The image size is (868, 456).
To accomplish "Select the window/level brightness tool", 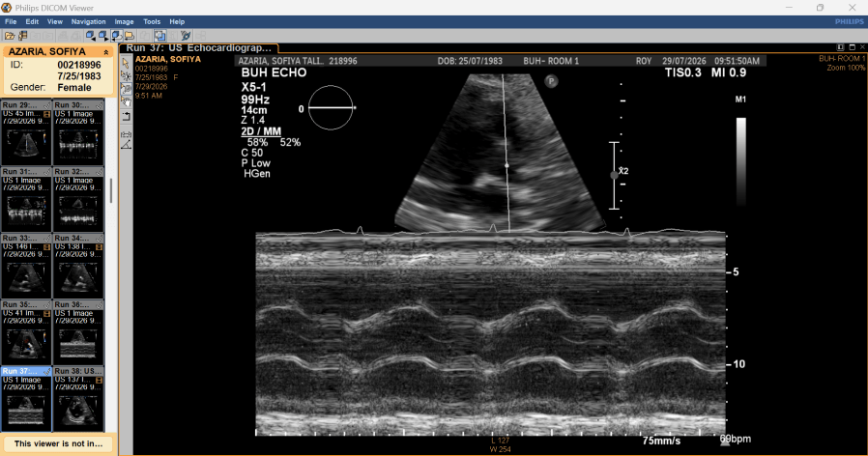I will [x=126, y=75].
